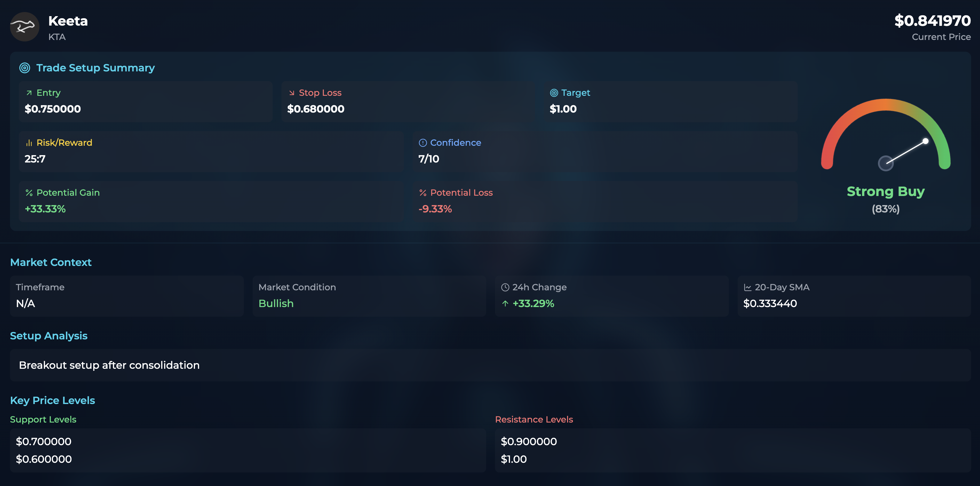Click the Potential Loss label

point(461,193)
